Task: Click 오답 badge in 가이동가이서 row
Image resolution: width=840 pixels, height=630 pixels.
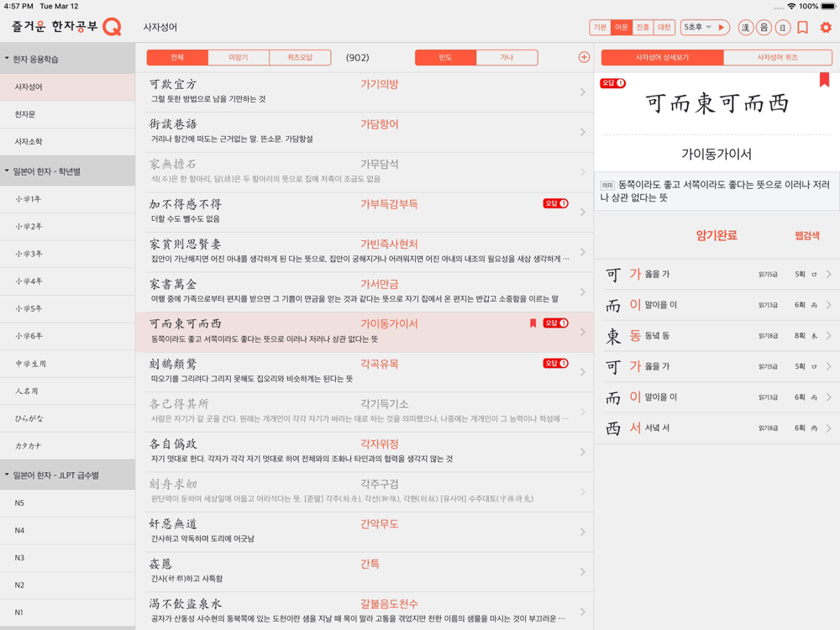Action: click(x=555, y=323)
